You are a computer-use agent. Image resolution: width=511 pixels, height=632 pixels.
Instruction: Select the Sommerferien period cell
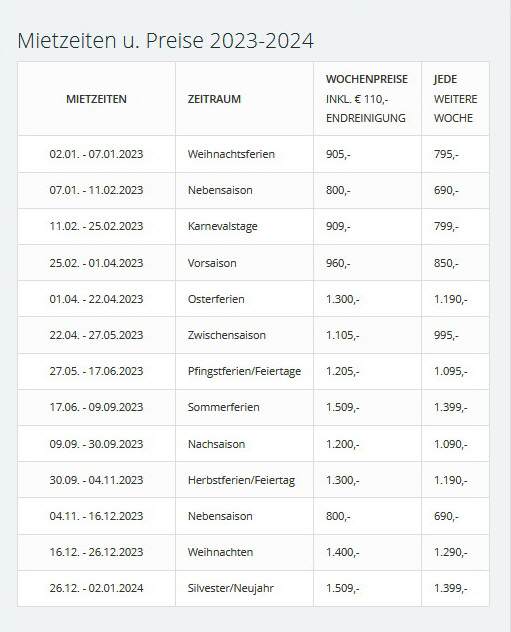pyautogui.click(x=224, y=407)
